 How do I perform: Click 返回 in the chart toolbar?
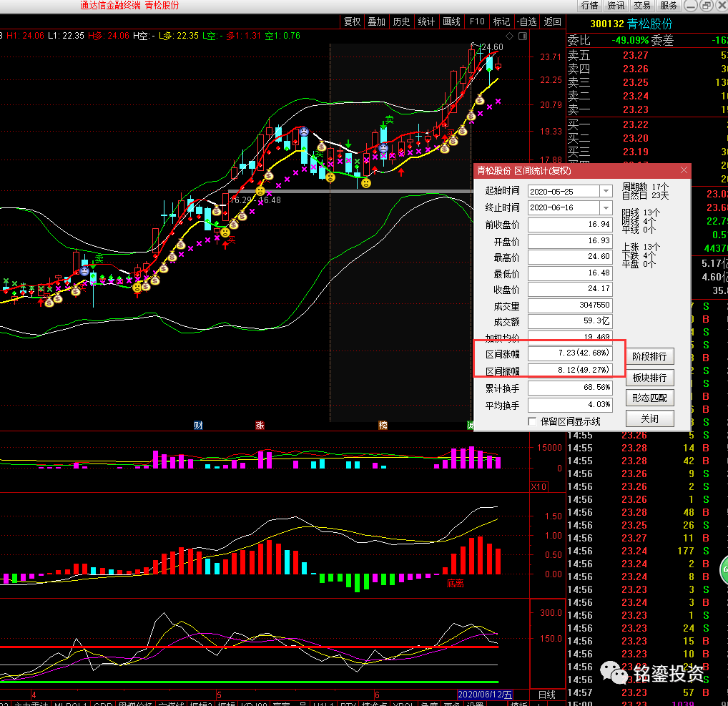(553, 22)
